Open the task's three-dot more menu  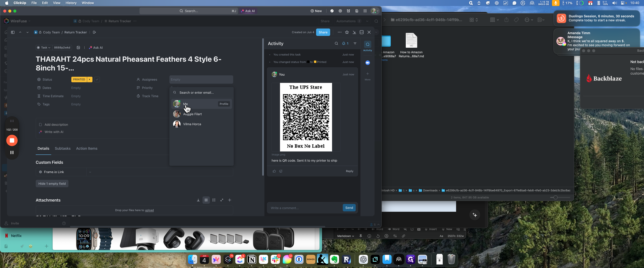[339, 32]
